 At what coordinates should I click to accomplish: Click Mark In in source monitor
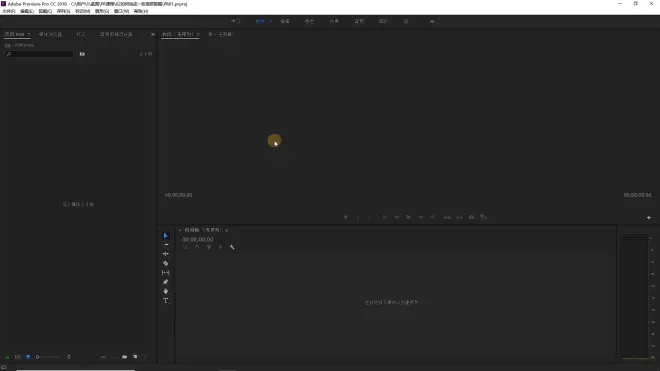pos(358,217)
